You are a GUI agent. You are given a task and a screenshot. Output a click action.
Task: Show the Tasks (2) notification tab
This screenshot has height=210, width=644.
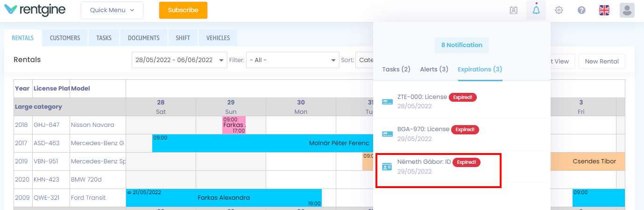point(396,69)
